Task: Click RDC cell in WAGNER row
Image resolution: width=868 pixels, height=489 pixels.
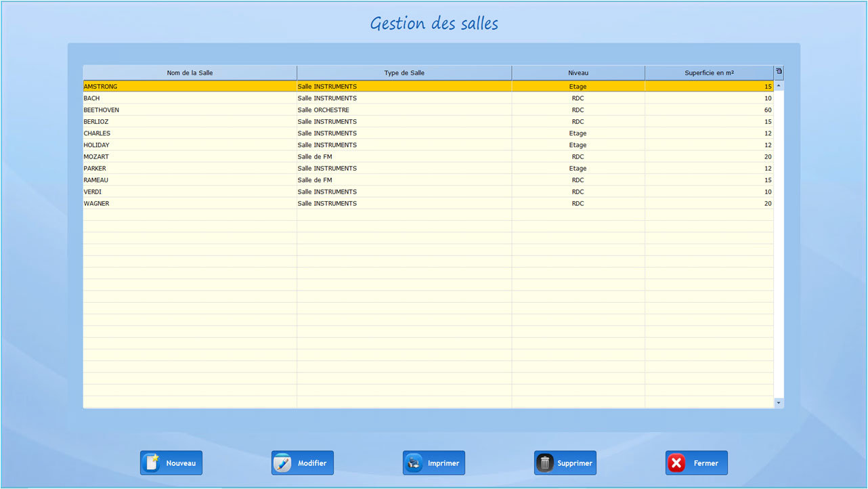Action: click(578, 203)
